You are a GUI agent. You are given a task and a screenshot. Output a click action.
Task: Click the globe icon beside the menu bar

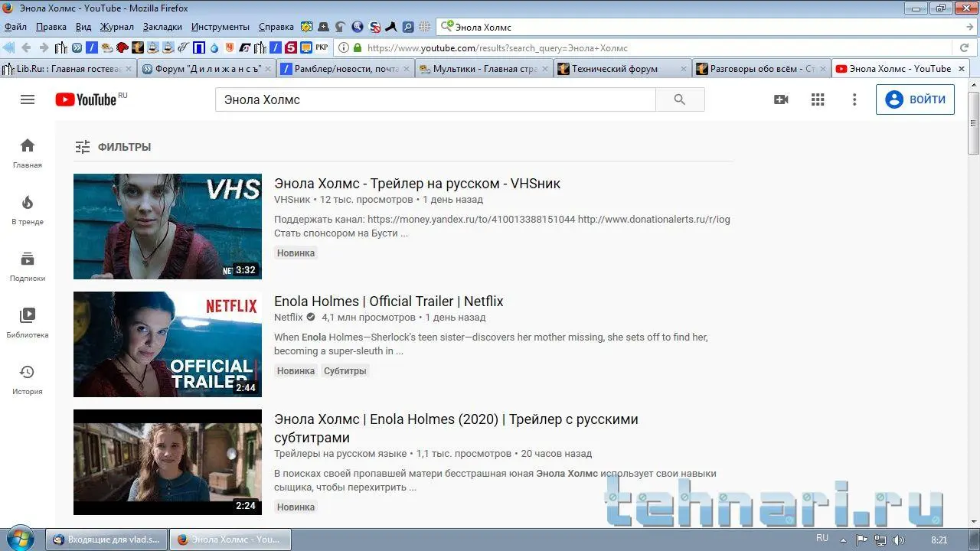[425, 27]
